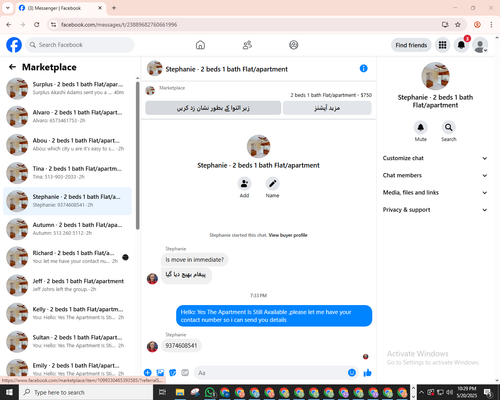Expand the Customize chat section
The image size is (500, 400).
[435, 158]
